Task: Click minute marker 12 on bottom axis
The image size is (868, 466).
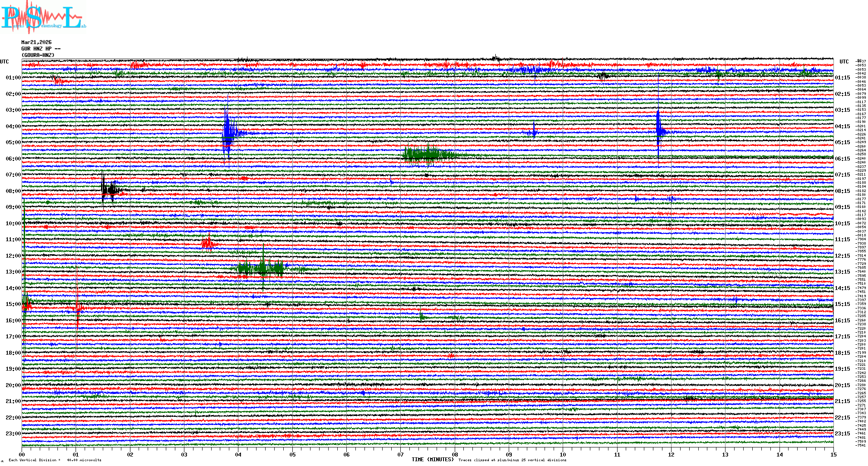Action: [x=671, y=454]
